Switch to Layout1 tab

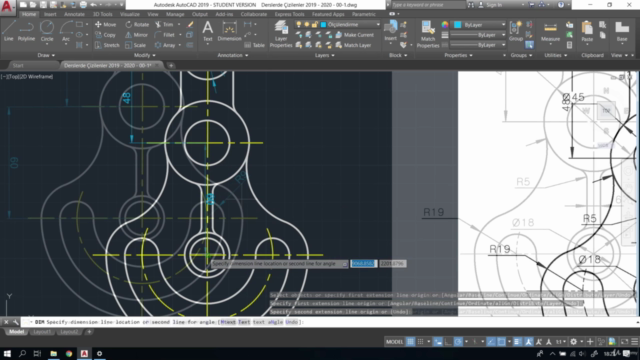pos(42,332)
